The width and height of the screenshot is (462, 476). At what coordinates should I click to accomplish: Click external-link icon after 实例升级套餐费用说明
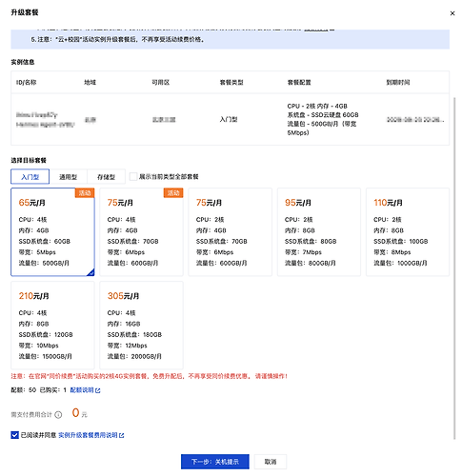coord(121,435)
